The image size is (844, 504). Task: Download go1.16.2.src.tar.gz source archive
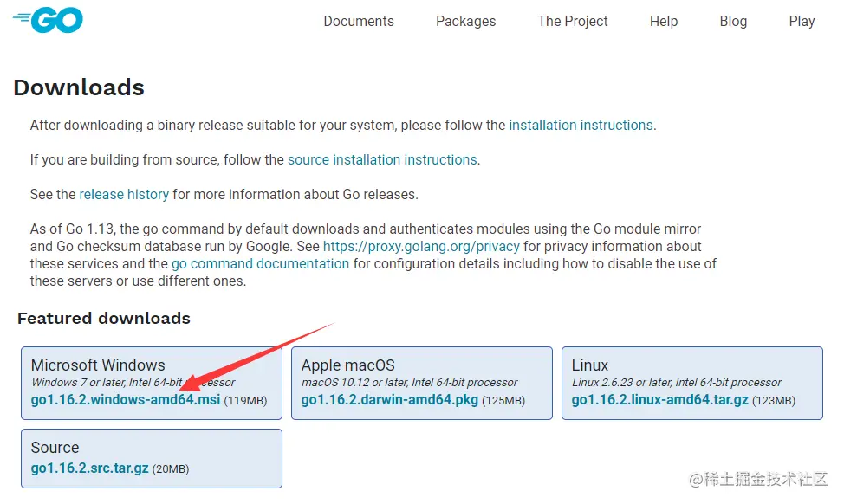coord(89,468)
